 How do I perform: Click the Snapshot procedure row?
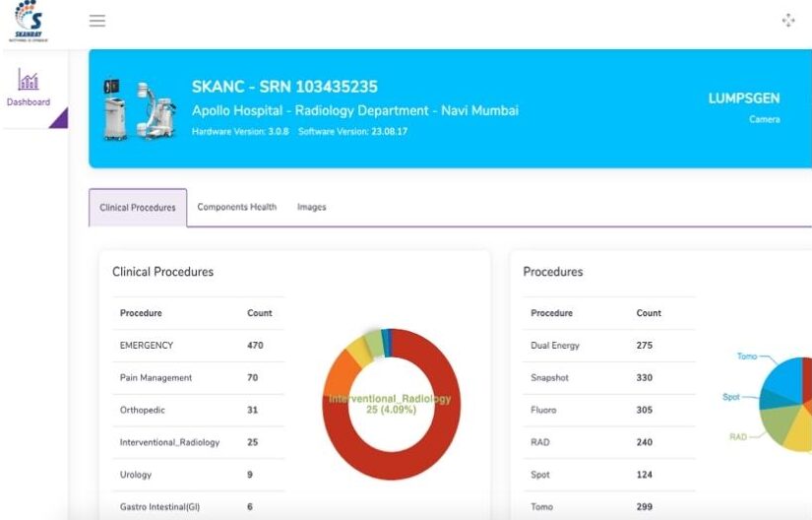tap(608, 377)
